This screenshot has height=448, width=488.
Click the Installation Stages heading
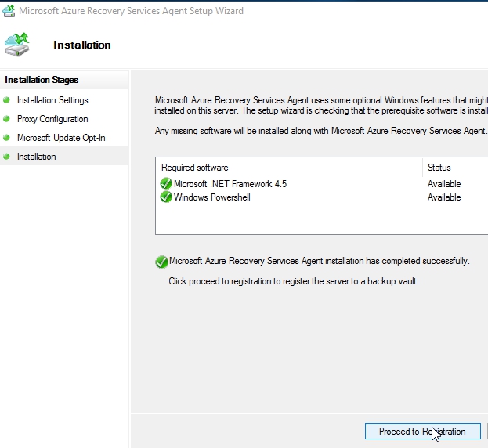tap(42, 80)
